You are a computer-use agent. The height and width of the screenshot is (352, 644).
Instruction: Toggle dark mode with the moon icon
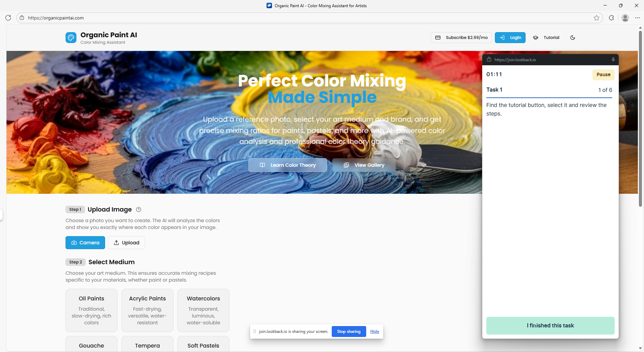point(573,38)
